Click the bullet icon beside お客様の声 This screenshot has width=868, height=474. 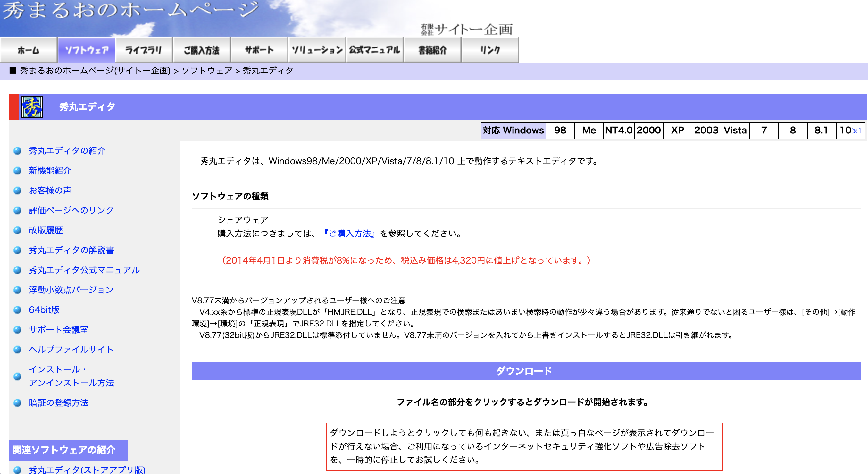pos(18,190)
